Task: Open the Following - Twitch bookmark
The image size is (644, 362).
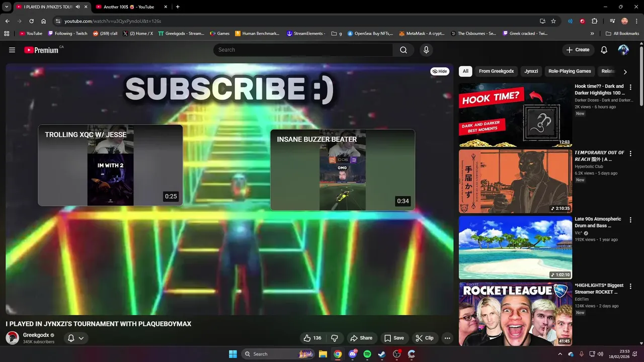Action: (x=67, y=34)
